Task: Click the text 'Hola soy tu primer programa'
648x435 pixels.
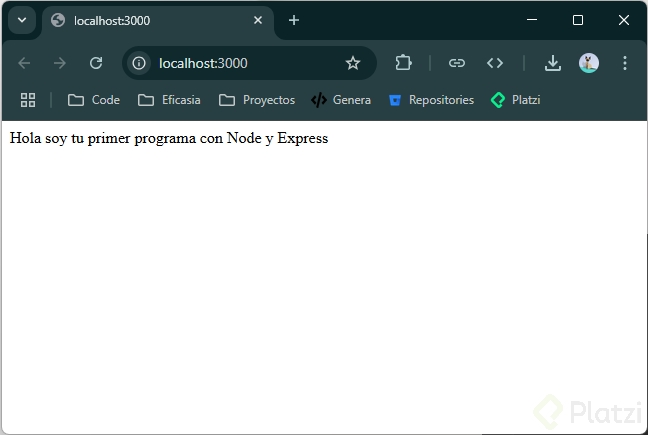Action: click(103, 138)
